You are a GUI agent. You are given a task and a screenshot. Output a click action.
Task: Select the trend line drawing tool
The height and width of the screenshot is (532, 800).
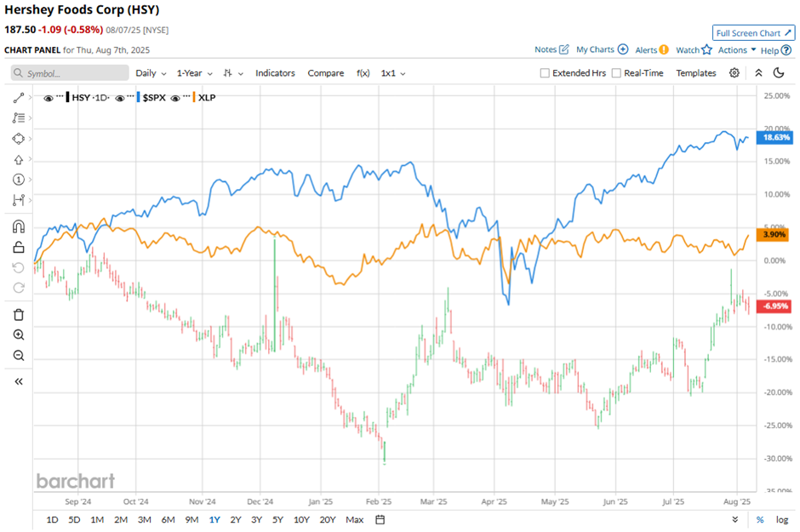pyautogui.click(x=19, y=97)
